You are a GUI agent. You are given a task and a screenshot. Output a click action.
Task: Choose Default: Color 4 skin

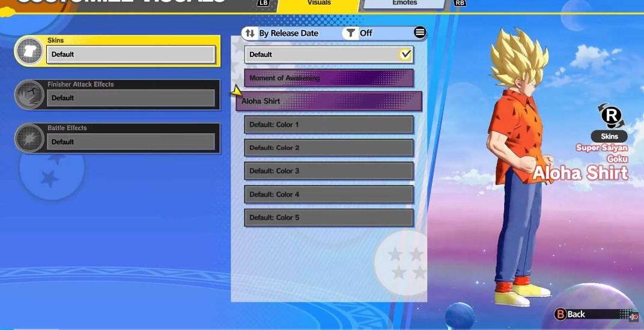point(329,194)
